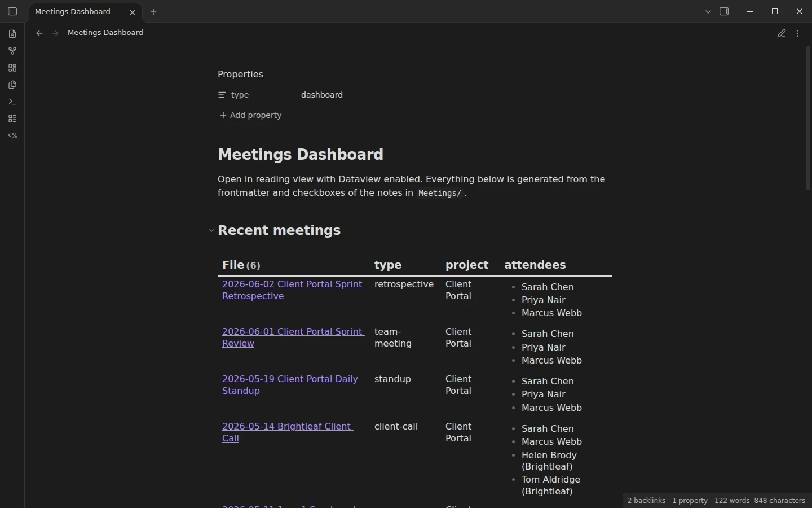
Task: Click the attendees column header
Action: (535, 265)
